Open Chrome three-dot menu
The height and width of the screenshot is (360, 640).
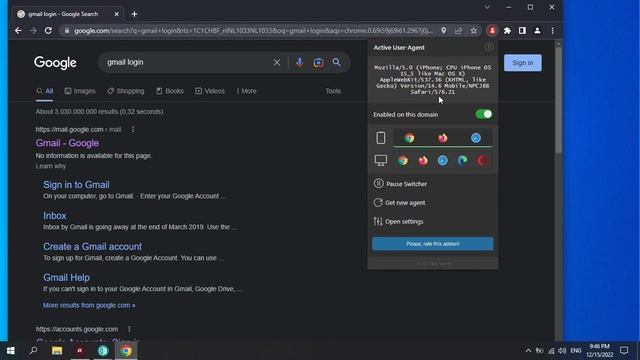[552, 31]
